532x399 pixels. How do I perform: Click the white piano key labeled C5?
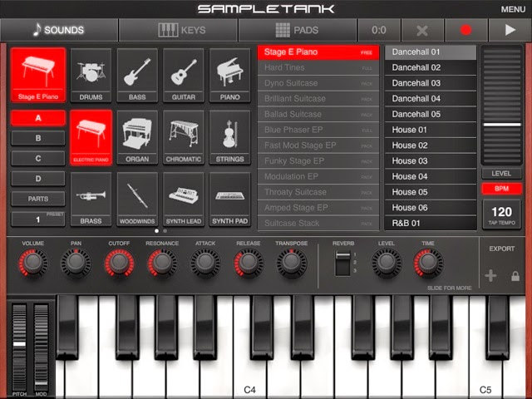(485, 377)
